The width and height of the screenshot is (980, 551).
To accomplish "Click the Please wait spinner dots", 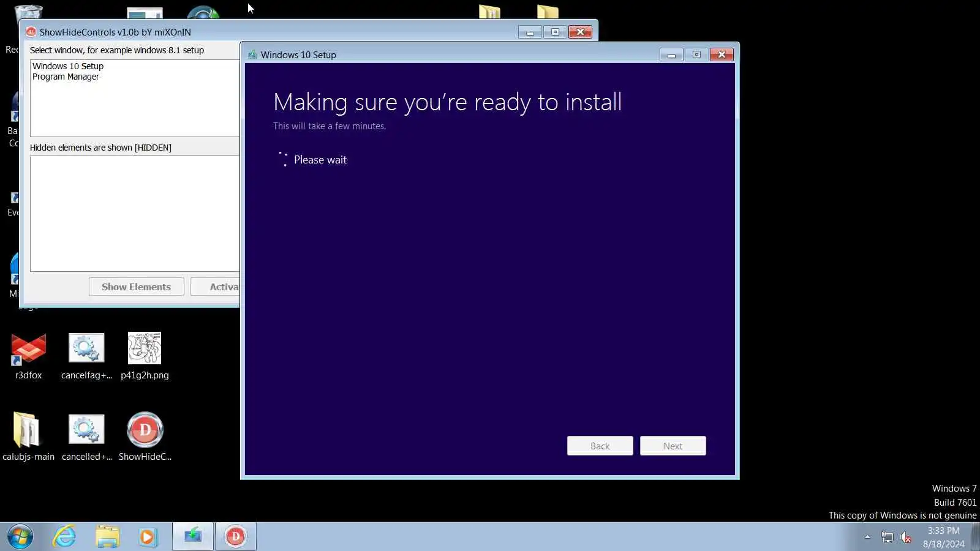I will point(283,159).
